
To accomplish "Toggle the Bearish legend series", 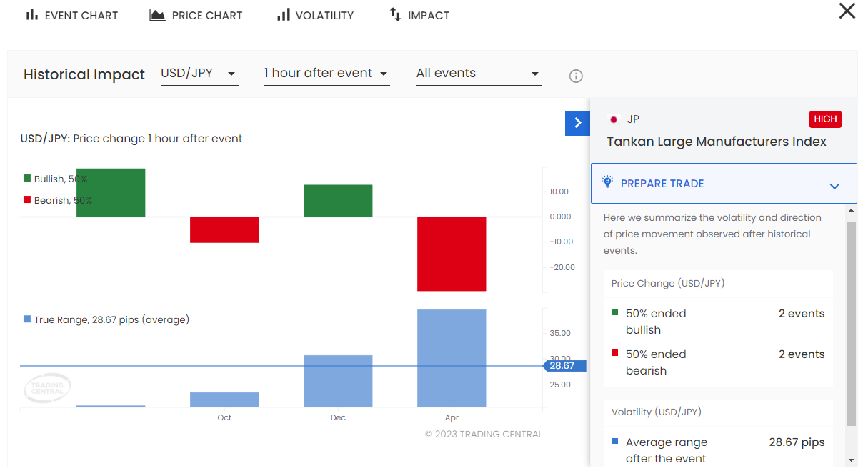I will tap(57, 200).
